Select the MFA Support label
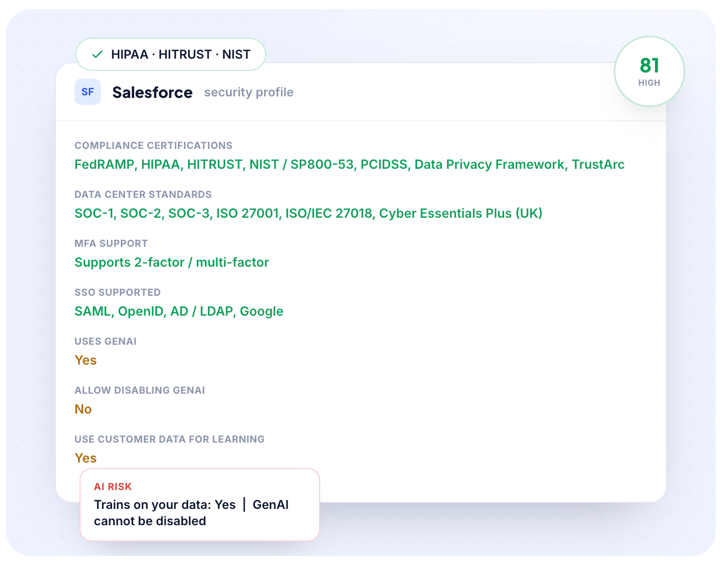This screenshot has width=728, height=565. [x=111, y=243]
